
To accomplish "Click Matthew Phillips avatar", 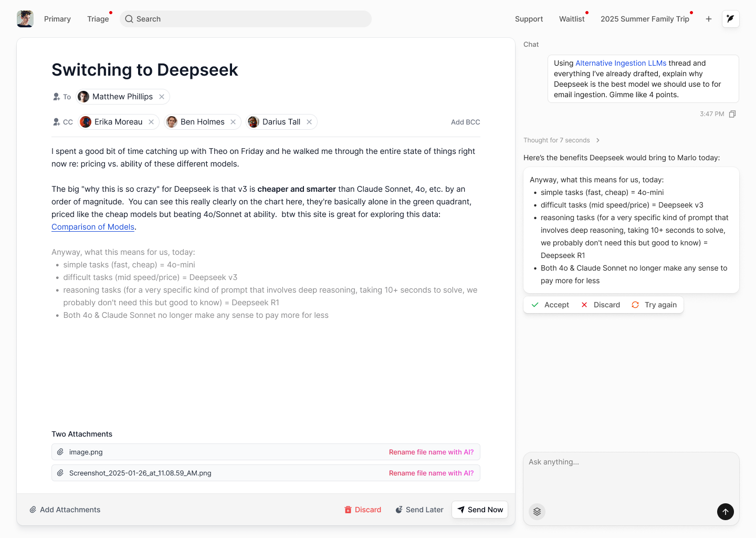I will pos(83,97).
